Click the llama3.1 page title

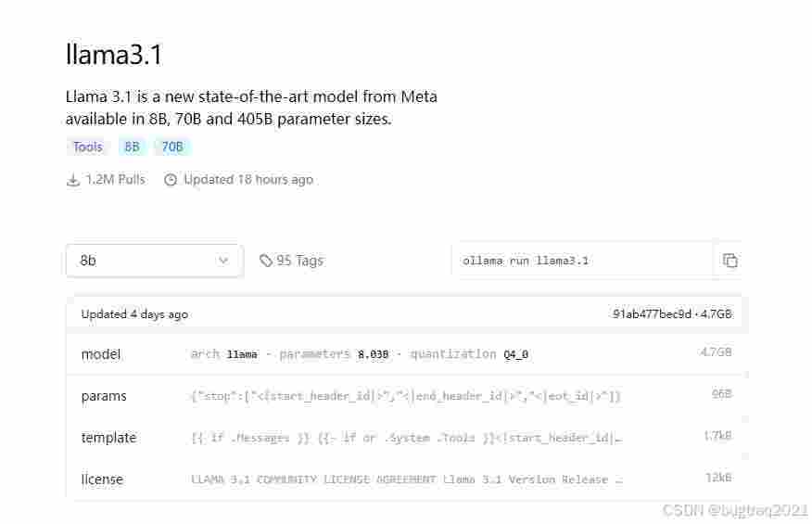pos(114,55)
